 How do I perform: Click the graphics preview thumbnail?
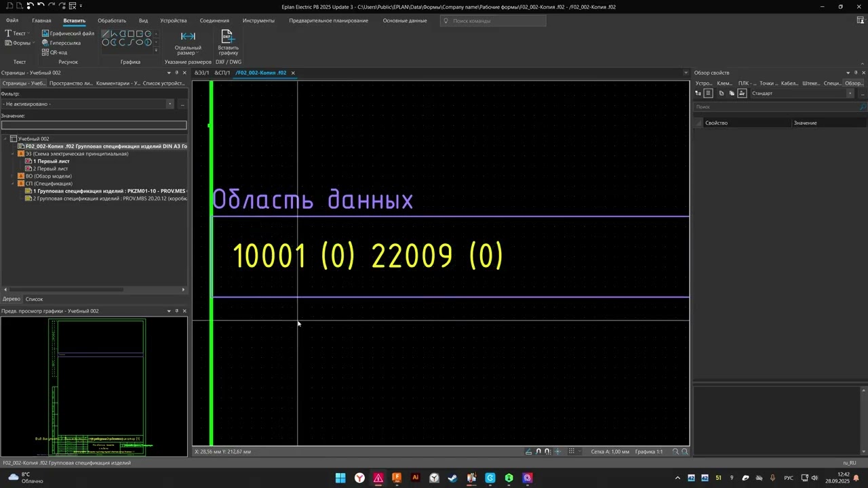click(x=94, y=386)
